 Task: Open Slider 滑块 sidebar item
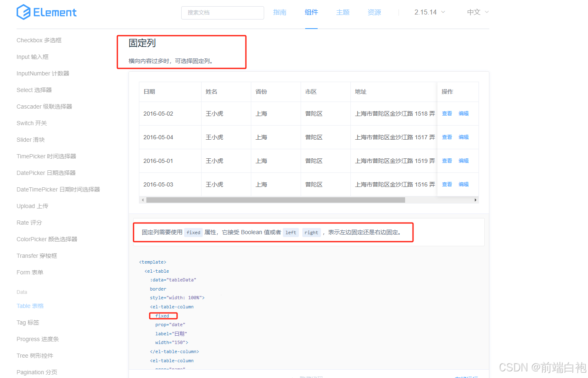[31, 140]
